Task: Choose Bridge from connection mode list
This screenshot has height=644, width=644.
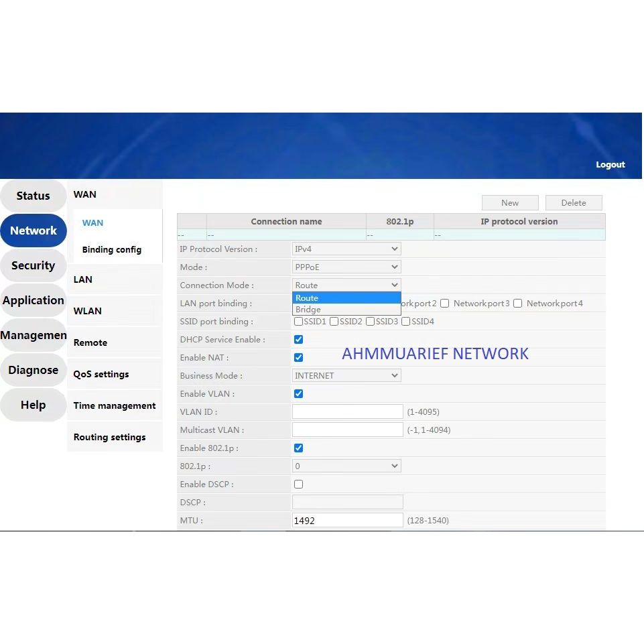Action: click(x=308, y=310)
